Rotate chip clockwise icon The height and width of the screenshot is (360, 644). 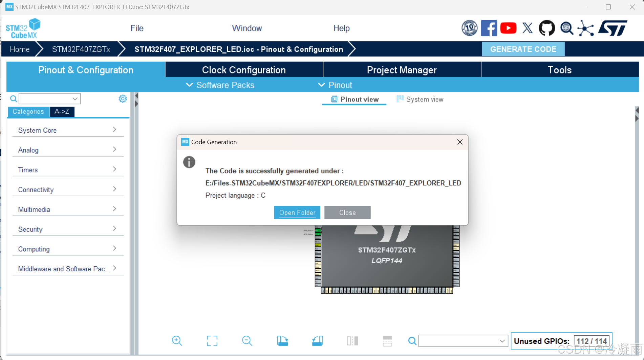click(282, 341)
